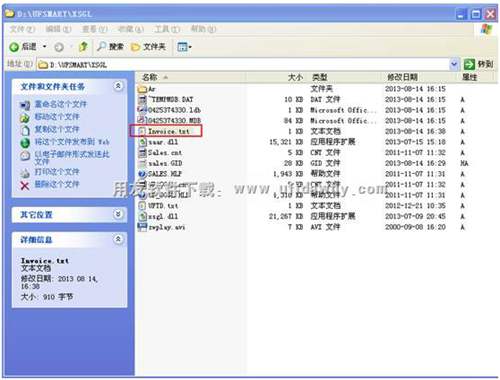Click the 重命名这个文件 rename link

point(61,104)
